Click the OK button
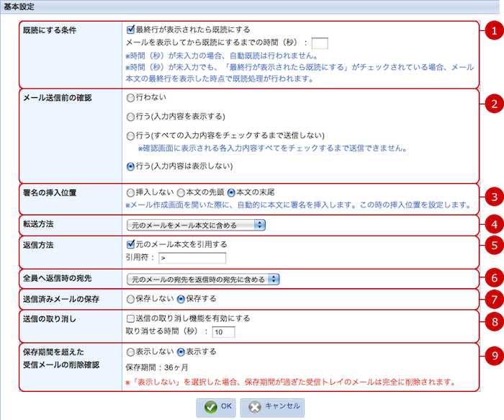Image resolution: width=504 pixels, height=420 pixels. (216, 408)
